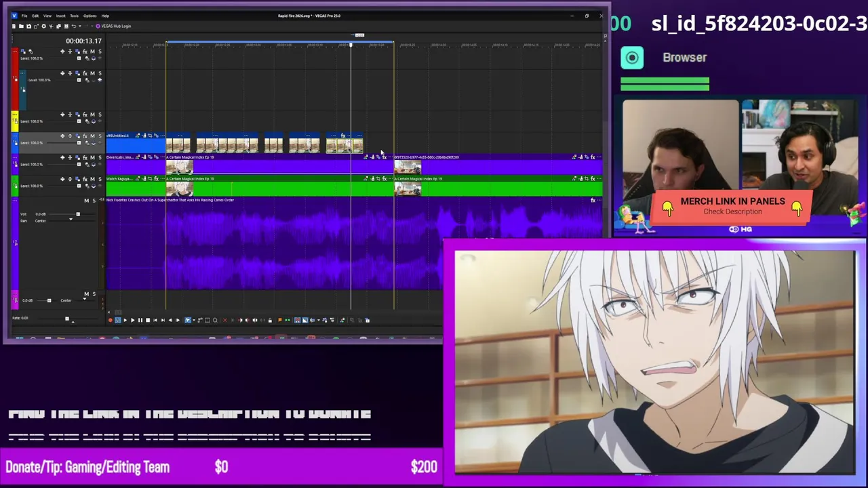The height and width of the screenshot is (488, 868).
Task: Expand the Auto Ripple dropdown arrow
Action: (319, 320)
